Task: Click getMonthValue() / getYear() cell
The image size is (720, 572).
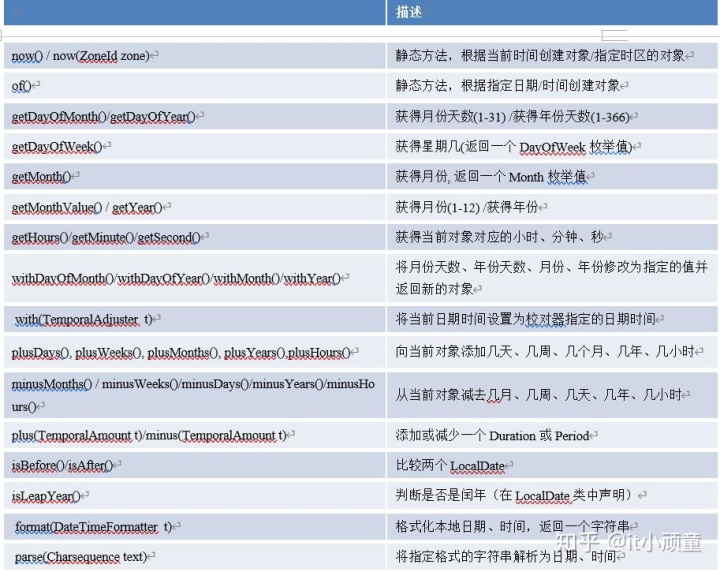Action: pyautogui.click(x=195, y=207)
